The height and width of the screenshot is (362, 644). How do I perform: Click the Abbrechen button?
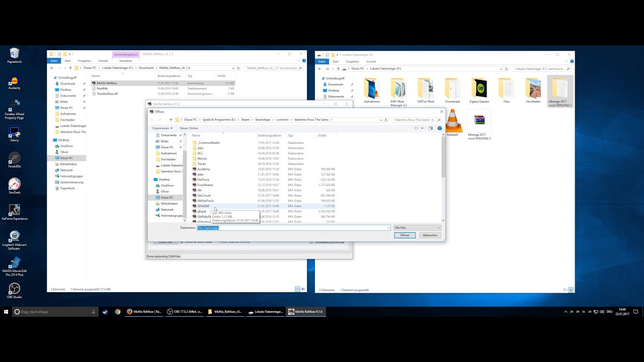point(430,235)
